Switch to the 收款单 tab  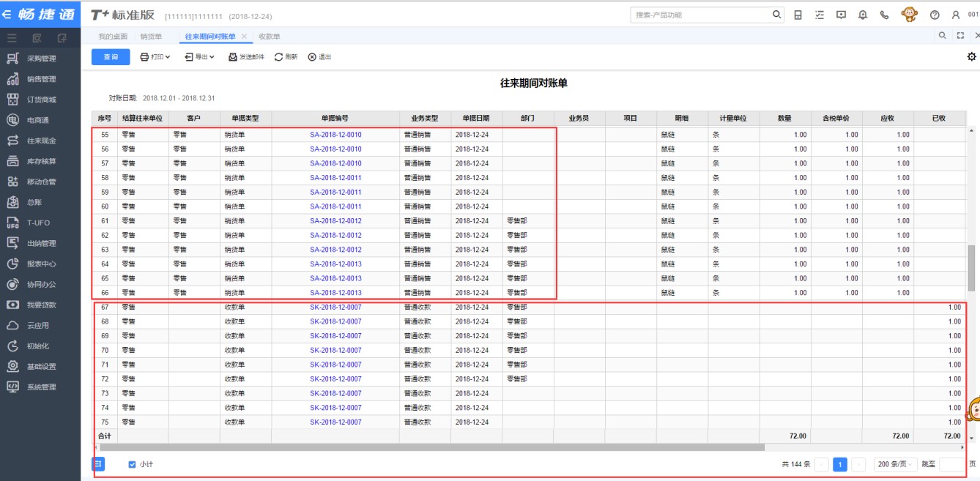point(270,37)
